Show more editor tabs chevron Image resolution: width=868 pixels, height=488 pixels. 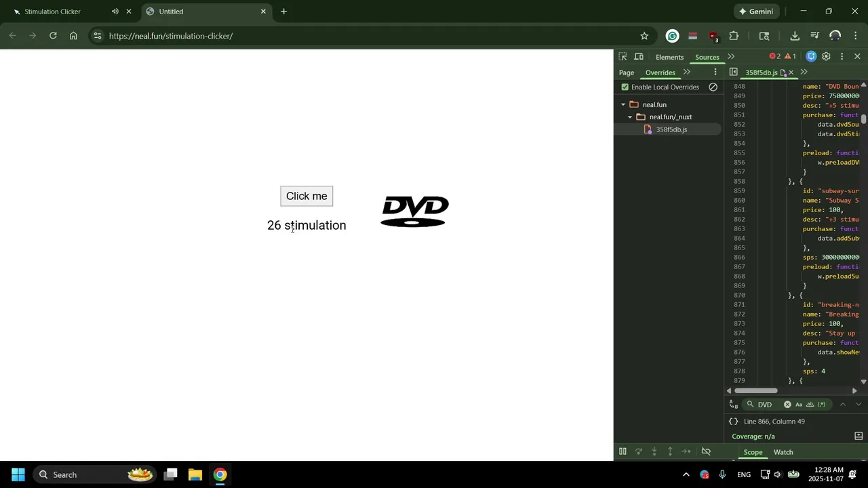click(x=804, y=73)
